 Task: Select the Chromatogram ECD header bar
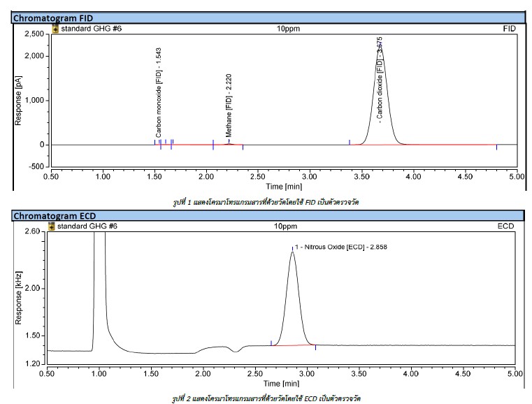[266, 216]
